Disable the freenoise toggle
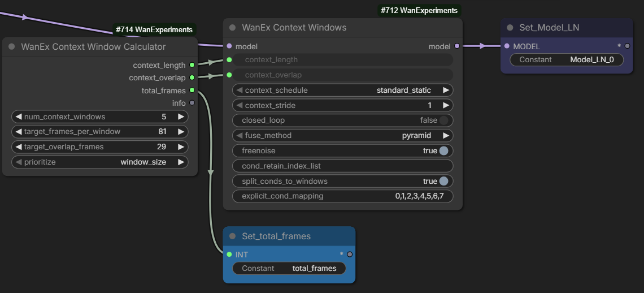The width and height of the screenshot is (644, 293). 443,151
